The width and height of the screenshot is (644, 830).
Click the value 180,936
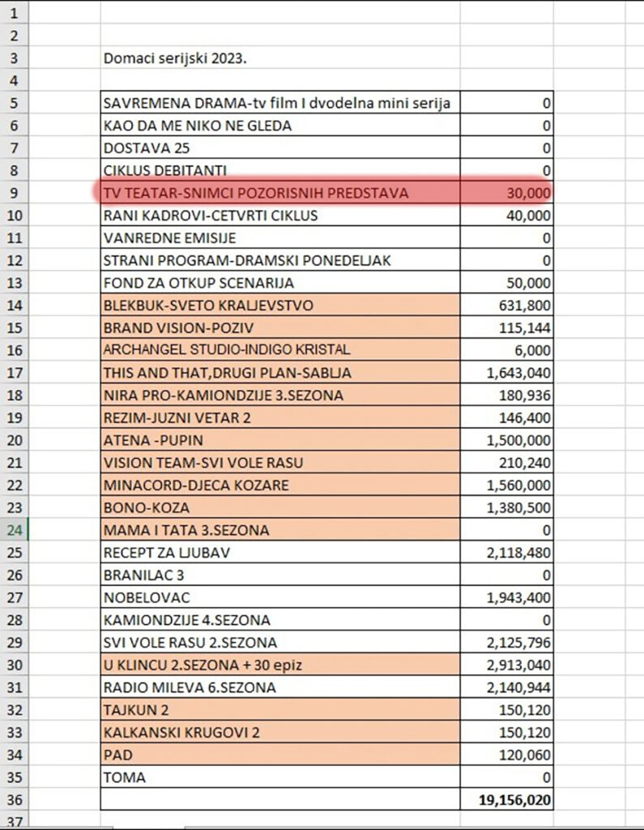524,396
